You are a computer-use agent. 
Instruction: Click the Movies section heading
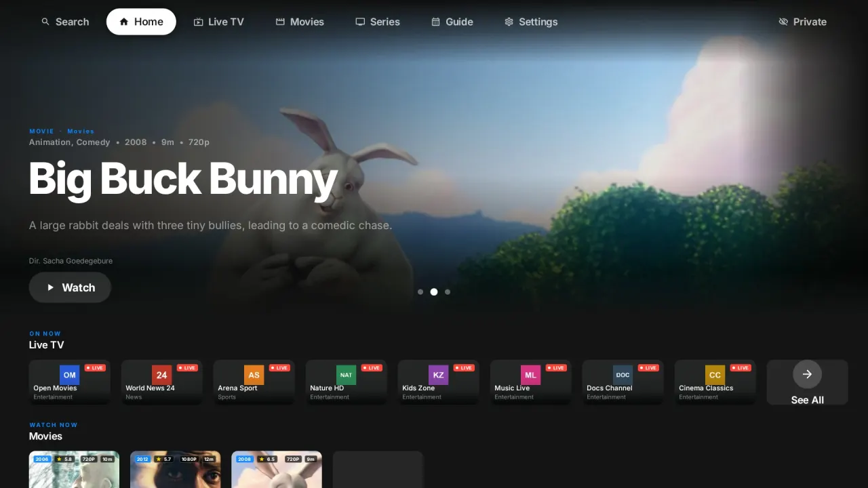coord(45,436)
